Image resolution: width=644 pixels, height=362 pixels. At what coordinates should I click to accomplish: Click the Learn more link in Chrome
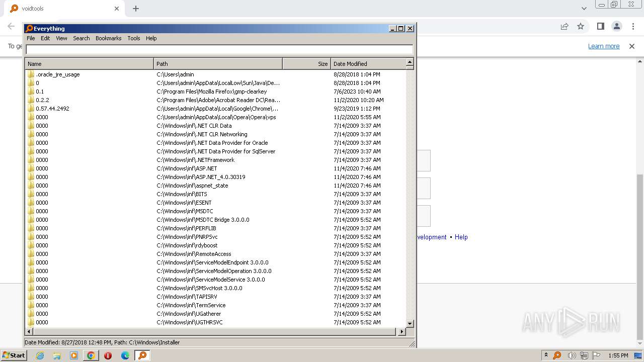tap(604, 46)
